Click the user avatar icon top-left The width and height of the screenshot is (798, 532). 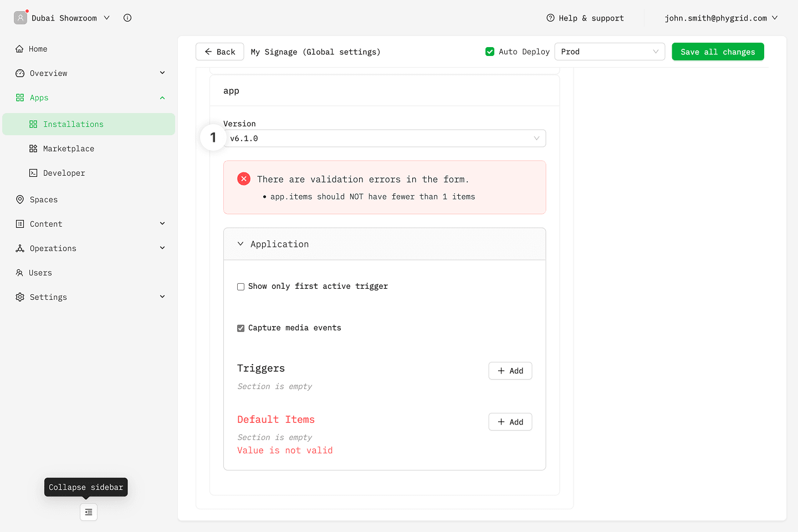(x=21, y=18)
